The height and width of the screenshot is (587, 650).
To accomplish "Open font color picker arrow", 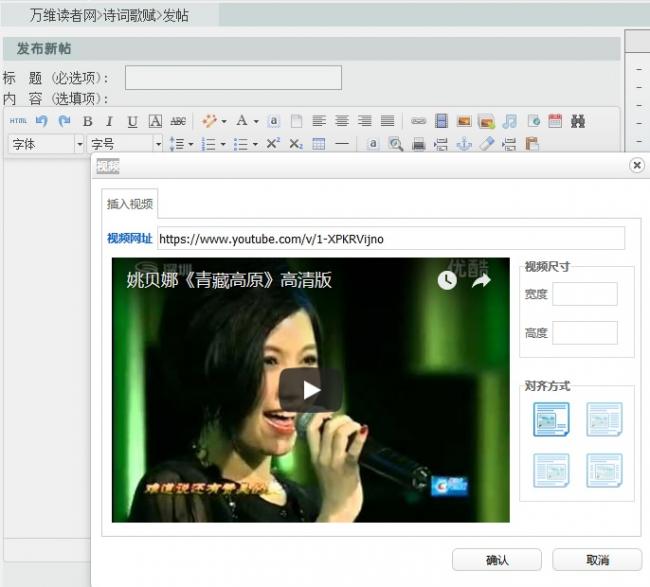I will (x=256, y=121).
